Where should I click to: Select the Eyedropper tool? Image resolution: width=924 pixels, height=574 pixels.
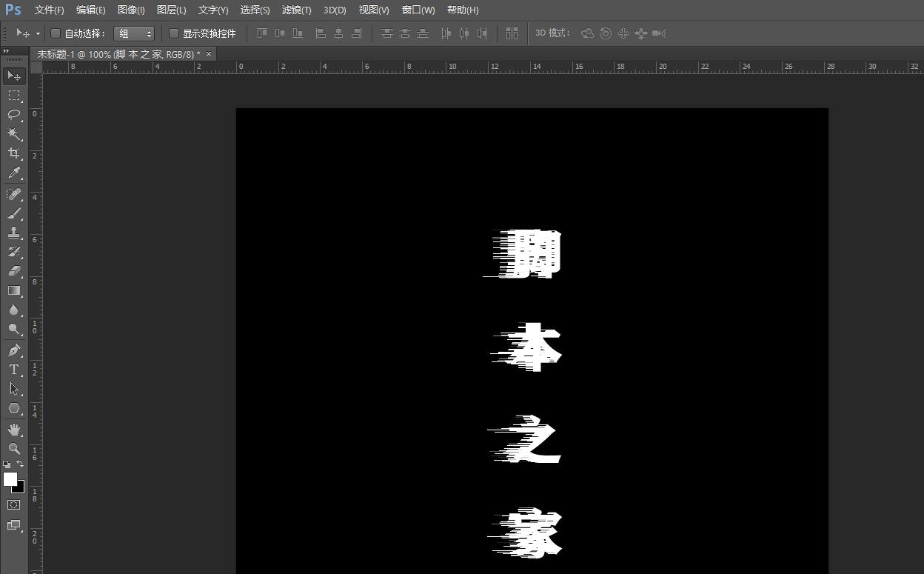tap(14, 173)
